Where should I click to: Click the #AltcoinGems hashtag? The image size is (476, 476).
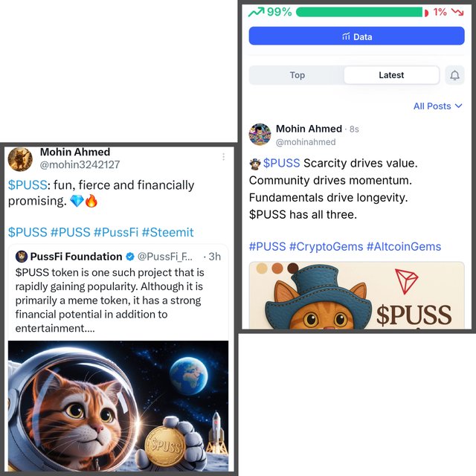click(404, 246)
